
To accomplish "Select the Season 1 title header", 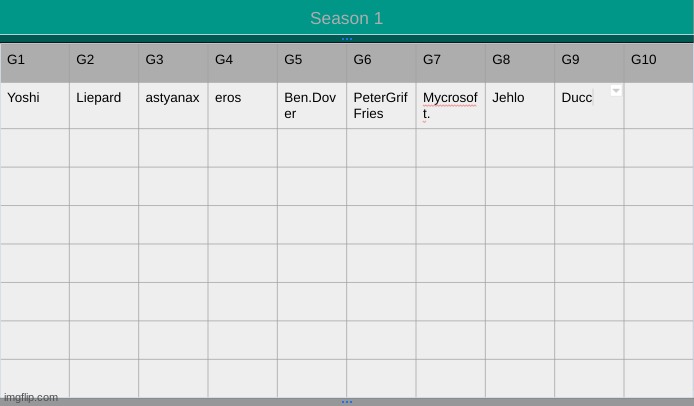I will (347, 18).
